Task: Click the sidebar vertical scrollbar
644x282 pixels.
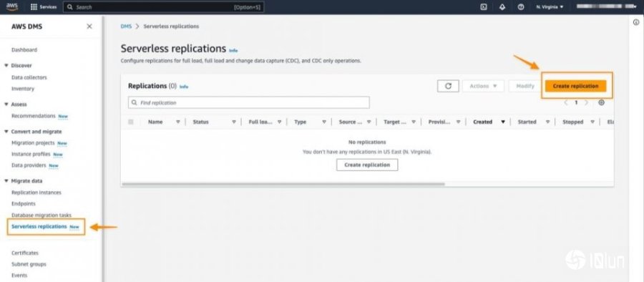Action: [x=103, y=149]
